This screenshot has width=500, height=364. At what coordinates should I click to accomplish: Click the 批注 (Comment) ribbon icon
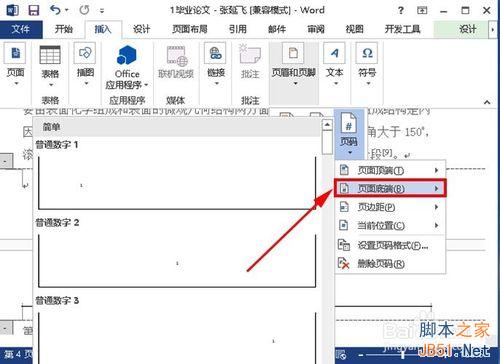point(250,54)
